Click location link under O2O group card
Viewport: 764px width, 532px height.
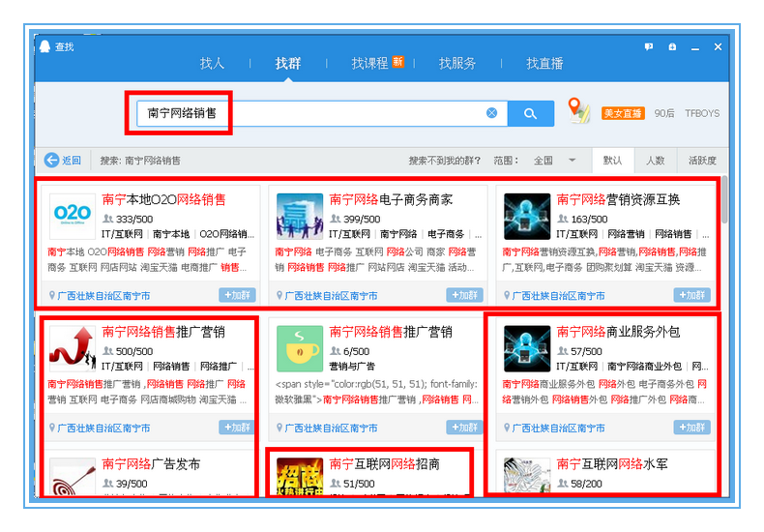103,296
